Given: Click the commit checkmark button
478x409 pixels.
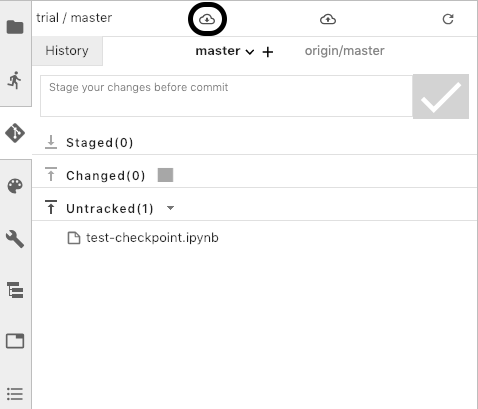Looking at the screenshot, I should pyautogui.click(x=441, y=96).
